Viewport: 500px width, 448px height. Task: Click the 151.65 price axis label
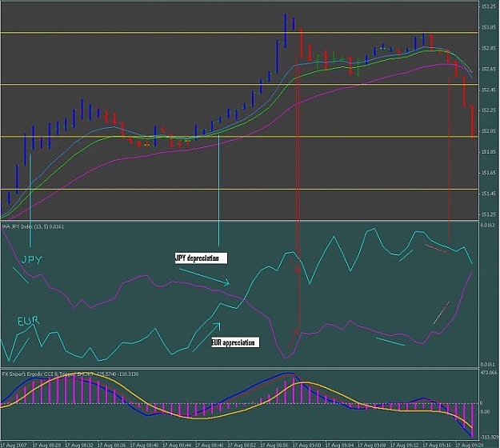(489, 173)
